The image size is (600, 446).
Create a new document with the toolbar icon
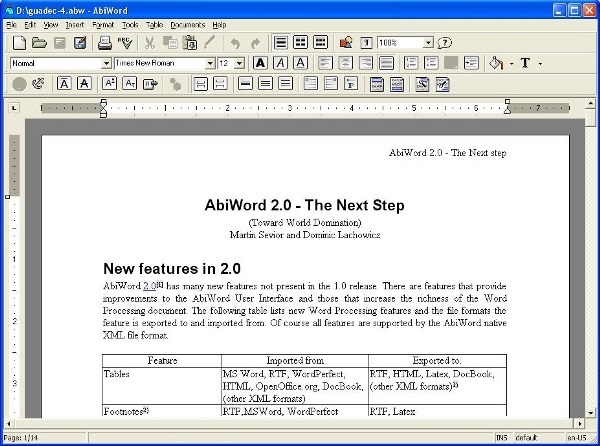pos(19,43)
